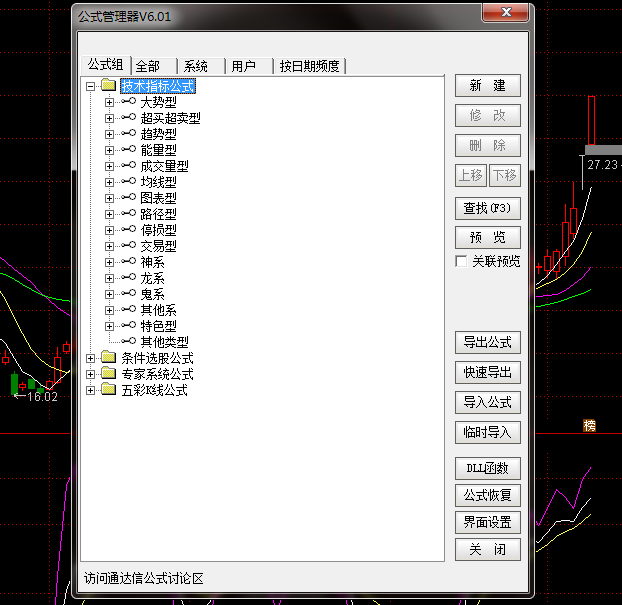This screenshot has height=605, width=622.
Task: Click the folder icon beside 技术指标公式
Action: coord(108,86)
